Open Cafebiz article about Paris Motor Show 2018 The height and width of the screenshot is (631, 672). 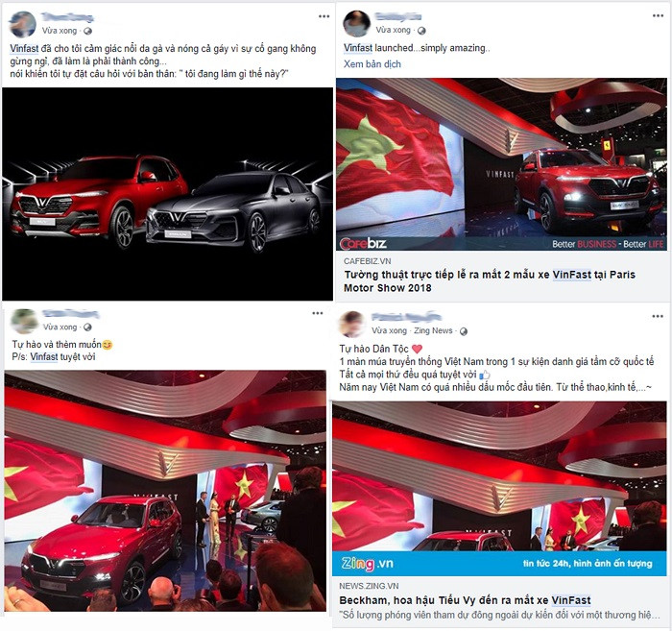[x=490, y=280]
